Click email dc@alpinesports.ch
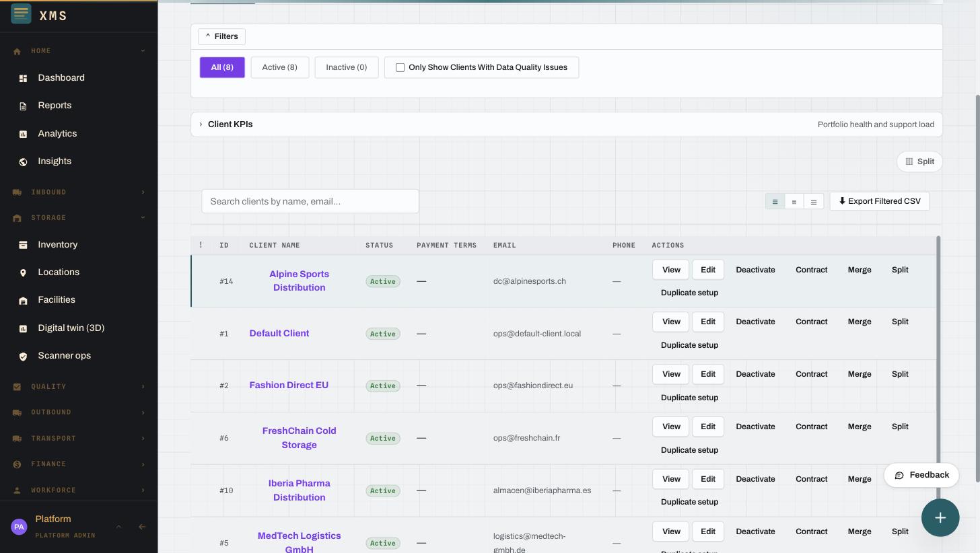The image size is (980, 553). pos(529,281)
